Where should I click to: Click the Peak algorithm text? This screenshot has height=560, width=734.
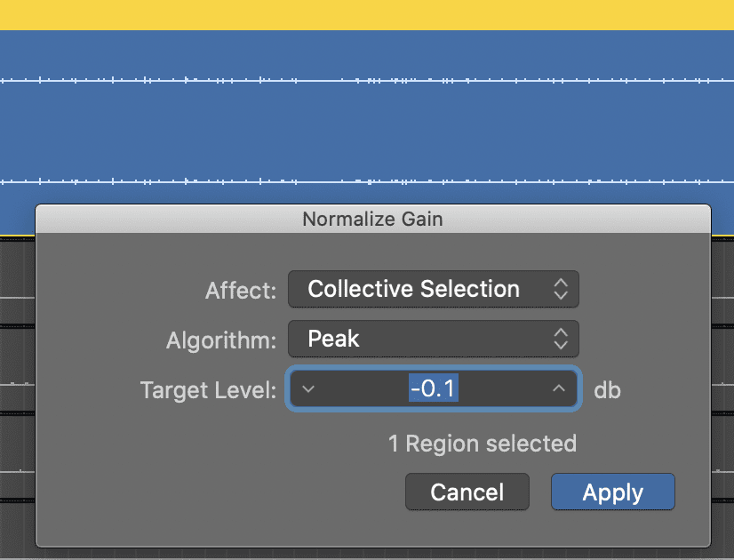(333, 339)
